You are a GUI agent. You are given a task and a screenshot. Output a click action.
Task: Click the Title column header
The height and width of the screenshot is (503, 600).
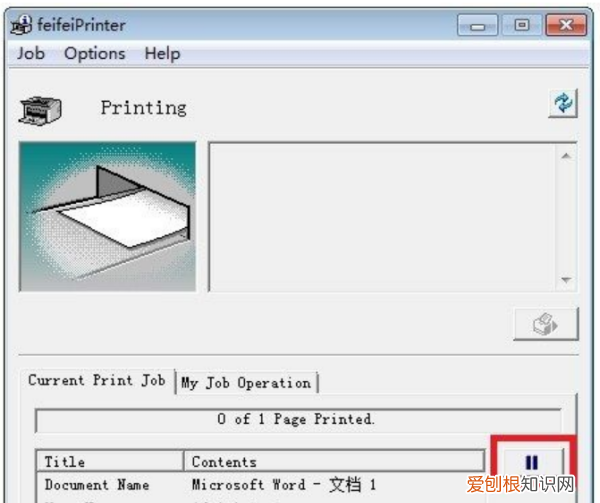tap(110, 461)
